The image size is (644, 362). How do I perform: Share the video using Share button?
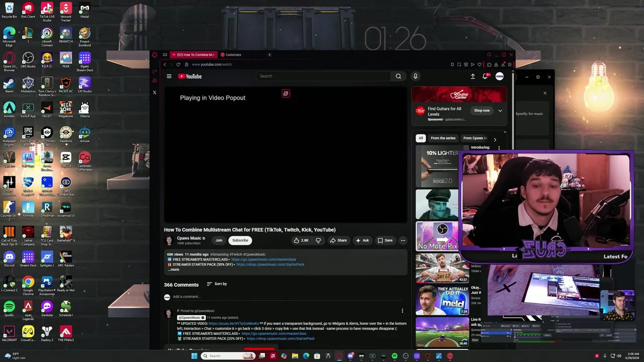[x=338, y=240]
